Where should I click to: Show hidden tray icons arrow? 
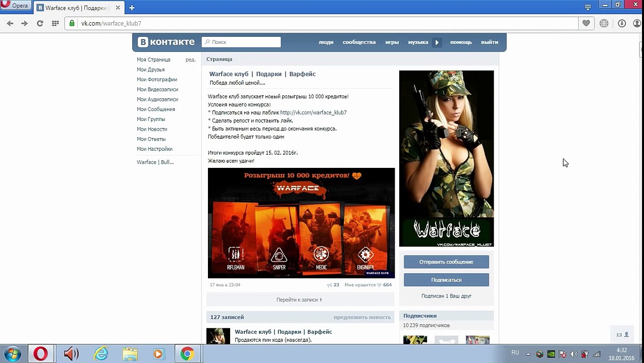527,354
